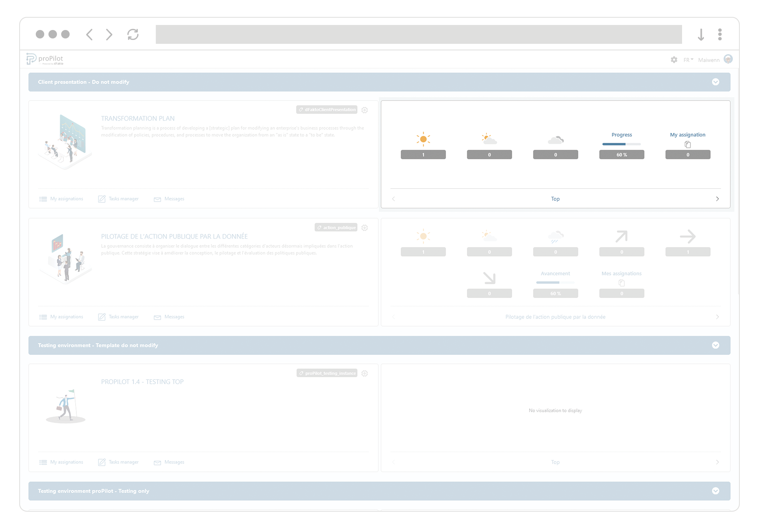The height and width of the screenshot is (532, 759).
Task: Click the cloudy weather icon in Transformation Plan
Action: [x=555, y=140]
